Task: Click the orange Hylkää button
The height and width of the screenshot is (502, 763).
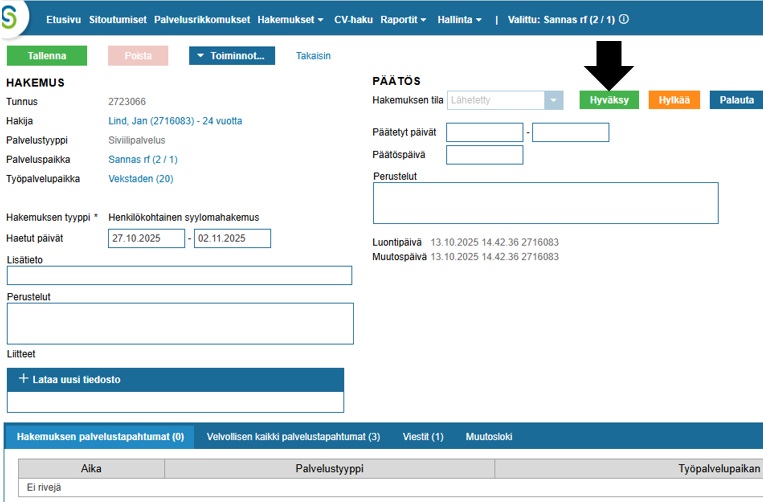Action: click(673, 100)
